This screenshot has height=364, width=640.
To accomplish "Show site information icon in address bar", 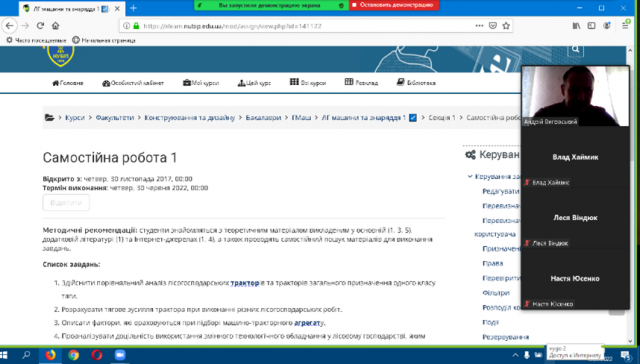I will click(127, 26).
